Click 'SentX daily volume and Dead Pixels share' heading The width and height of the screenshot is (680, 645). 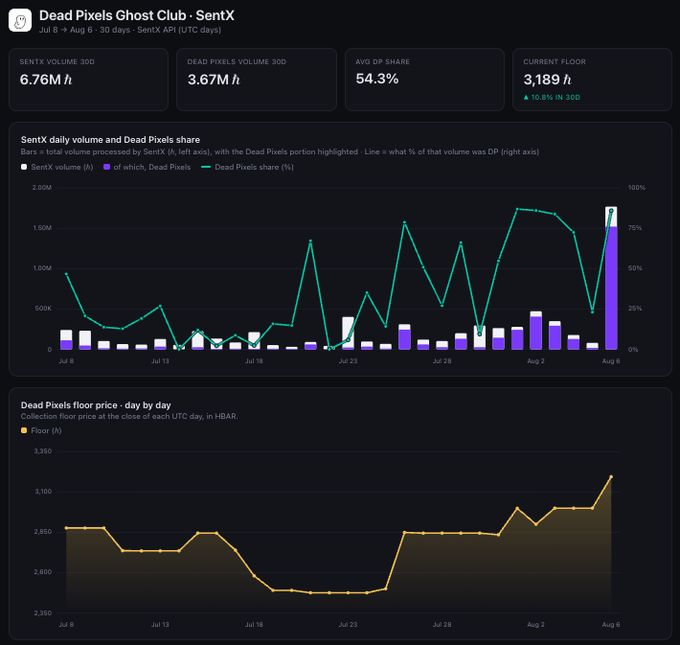110,140
